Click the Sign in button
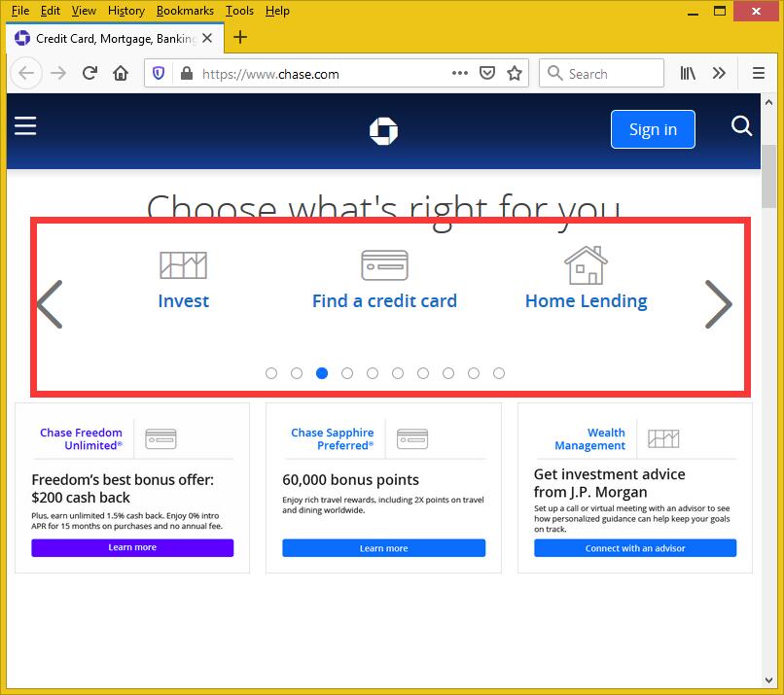Screen dimensions: 784x695 pos(653,129)
